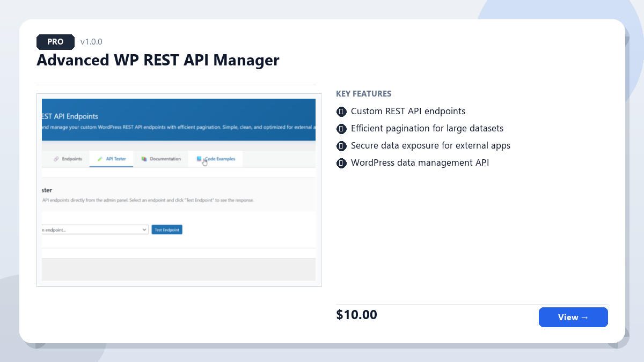This screenshot has height=362, width=644.
Task: Select the text Secure data exposure for external apps
Action: pyautogui.click(x=430, y=146)
